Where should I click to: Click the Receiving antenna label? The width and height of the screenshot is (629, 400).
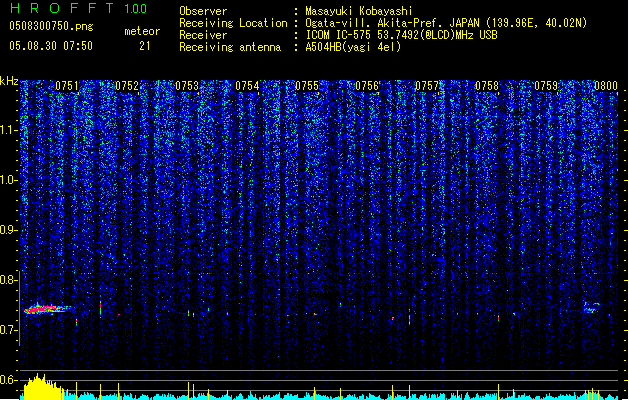point(230,47)
